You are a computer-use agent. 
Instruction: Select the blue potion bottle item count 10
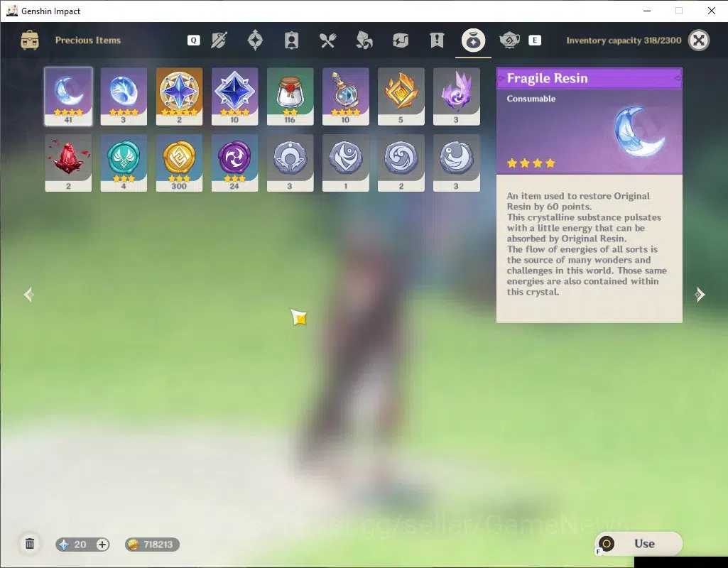(345, 97)
